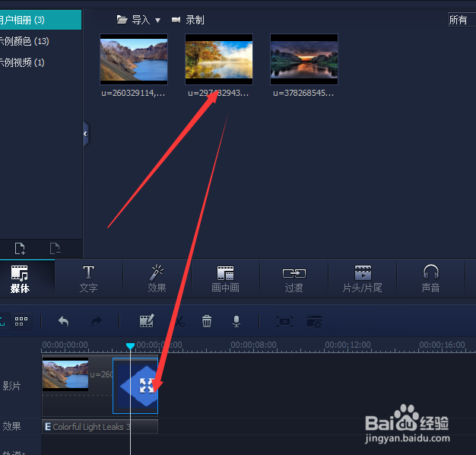This screenshot has height=455, width=476.
Task: Select the mountain lake thumbnail u=260329114
Action: 134,59
